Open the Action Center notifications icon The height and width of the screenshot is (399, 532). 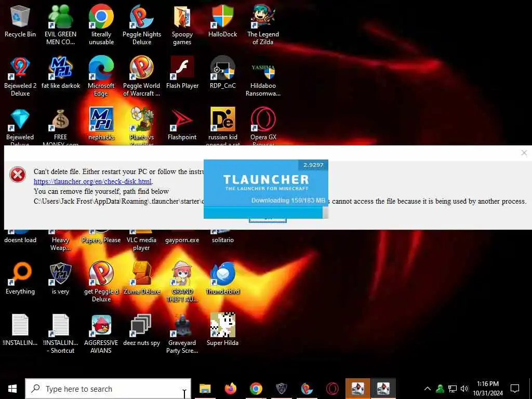[515, 389]
